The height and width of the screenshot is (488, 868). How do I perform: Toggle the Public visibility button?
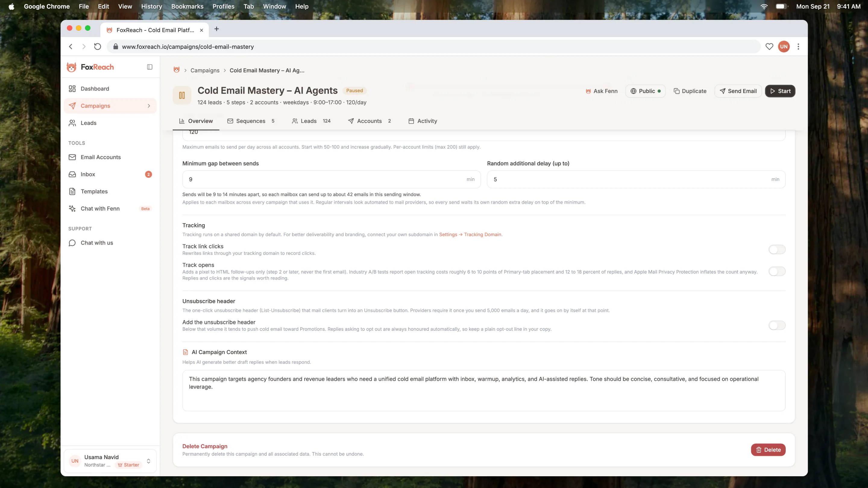pyautogui.click(x=645, y=91)
